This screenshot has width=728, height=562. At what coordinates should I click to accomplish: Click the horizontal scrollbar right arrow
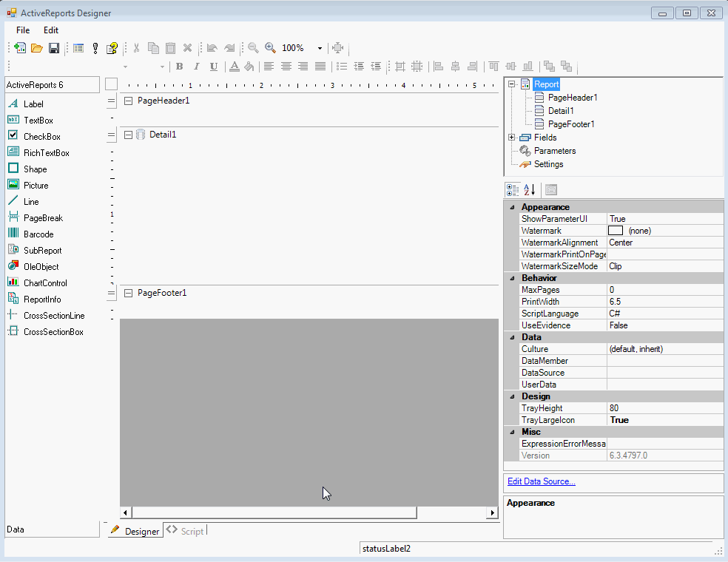tap(492, 512)
